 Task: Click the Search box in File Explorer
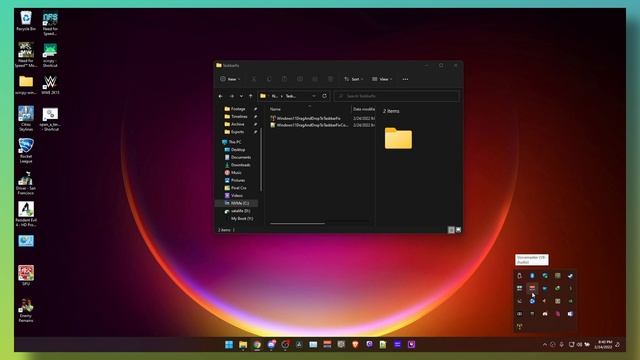pyautogui.click(x=397, y=96)
